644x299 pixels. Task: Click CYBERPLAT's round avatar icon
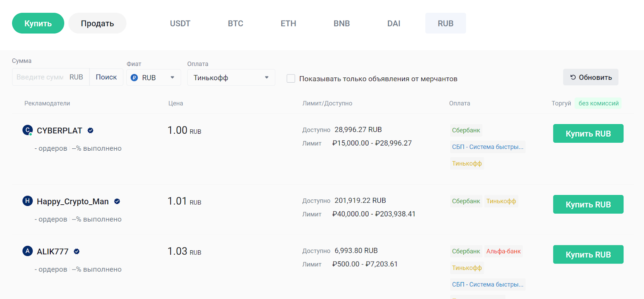point(27,130)
